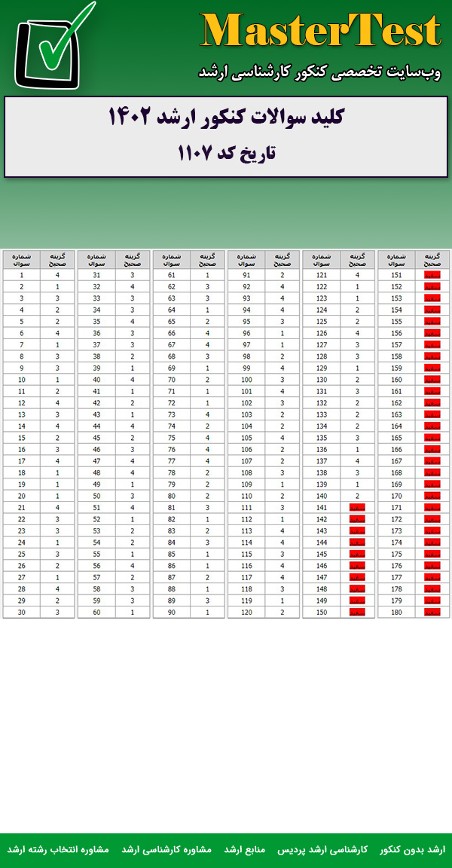
Task: Click question number 91 cell
Action: (246, 276)
